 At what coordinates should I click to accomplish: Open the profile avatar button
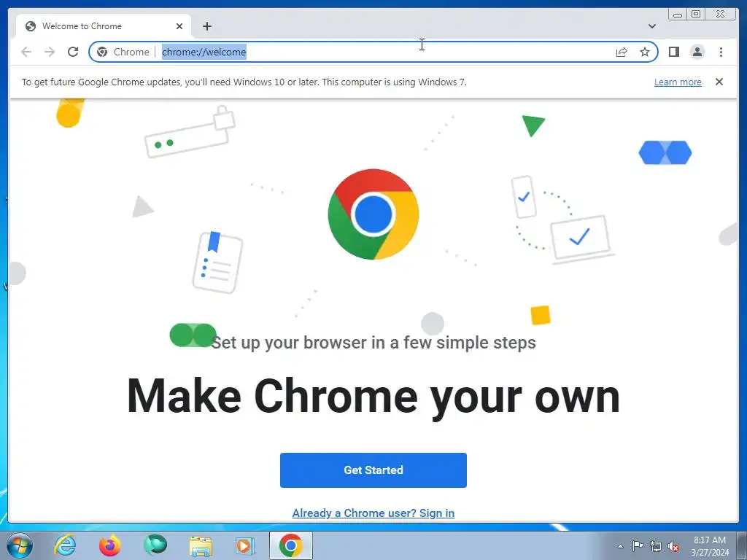click(697, 52)
